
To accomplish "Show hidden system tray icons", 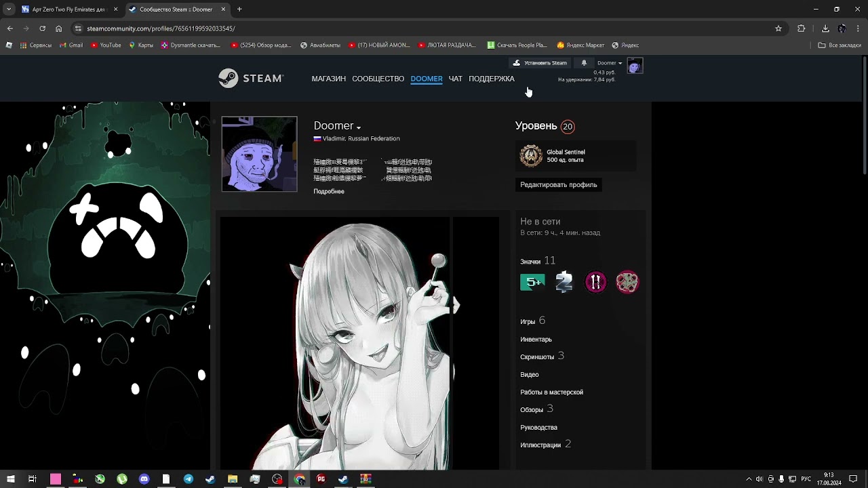I will (749, 479).
